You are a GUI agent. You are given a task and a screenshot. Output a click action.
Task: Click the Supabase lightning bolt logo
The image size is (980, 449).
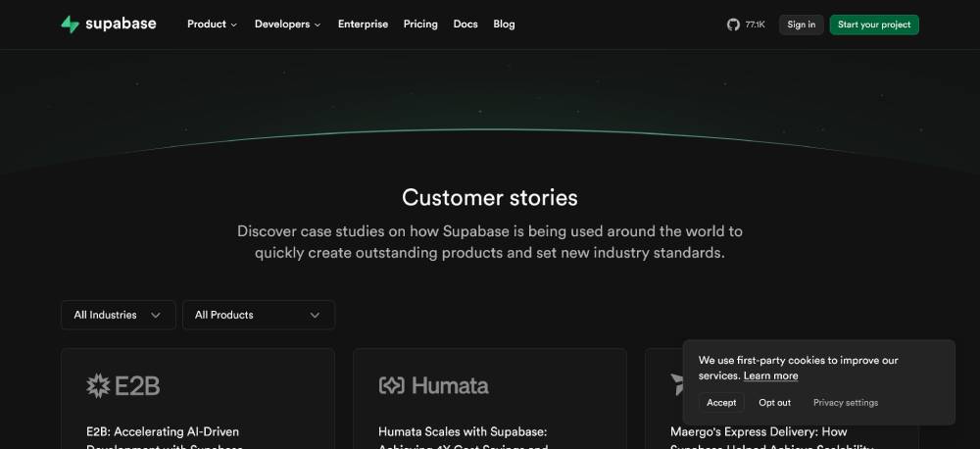70,25
